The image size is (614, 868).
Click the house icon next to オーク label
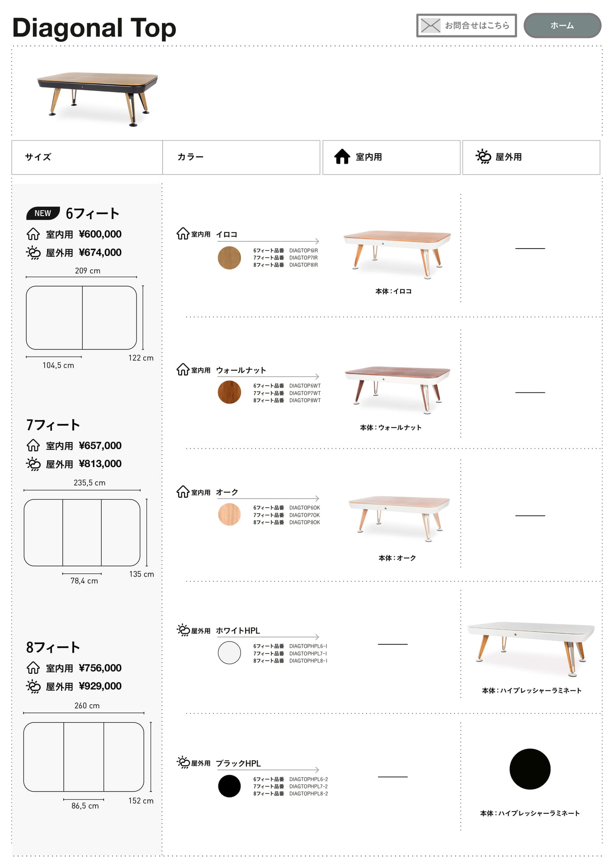183,492
